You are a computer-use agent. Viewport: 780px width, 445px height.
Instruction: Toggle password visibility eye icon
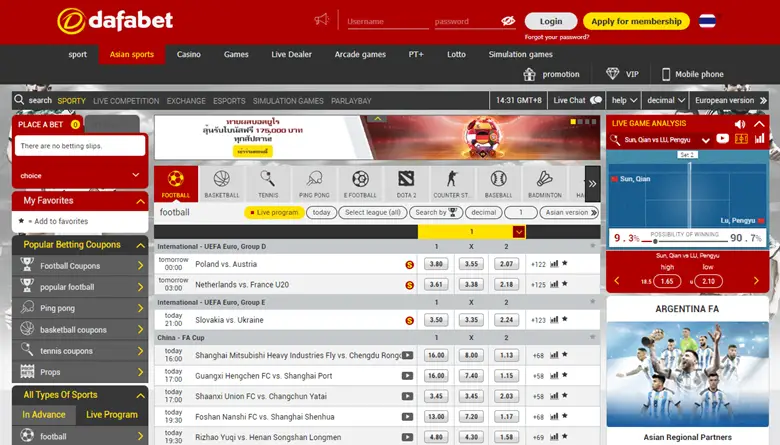508,21
